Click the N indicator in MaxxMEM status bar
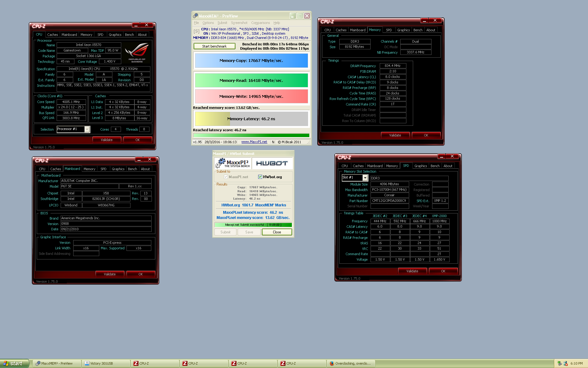Viewport: 588px width, 368px height. click(273, 142)
